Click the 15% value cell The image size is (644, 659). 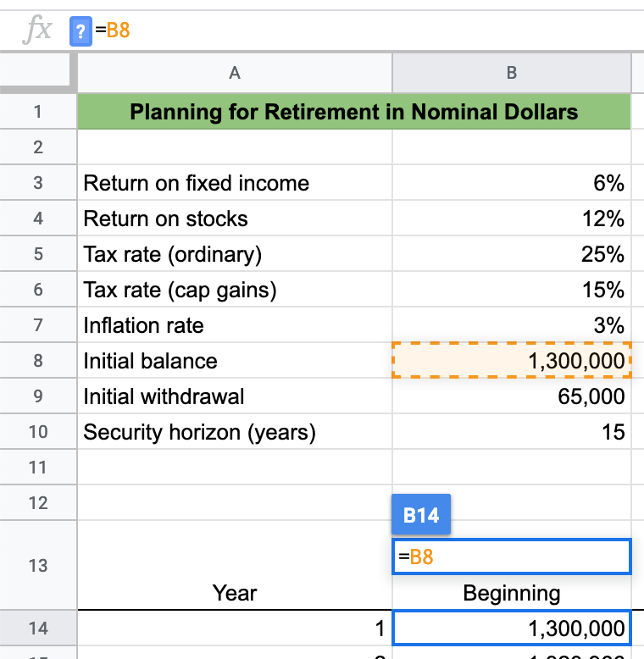click(x=512, y=290)
